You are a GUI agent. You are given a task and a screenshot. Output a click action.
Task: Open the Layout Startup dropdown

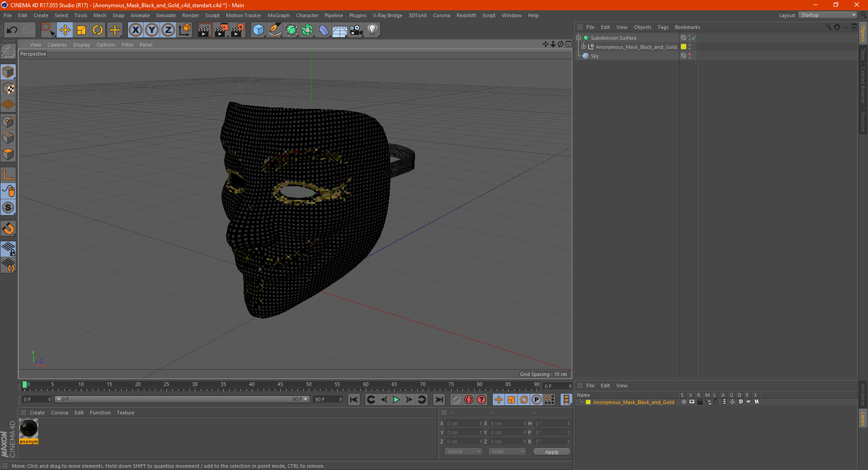tap(828, 15)
